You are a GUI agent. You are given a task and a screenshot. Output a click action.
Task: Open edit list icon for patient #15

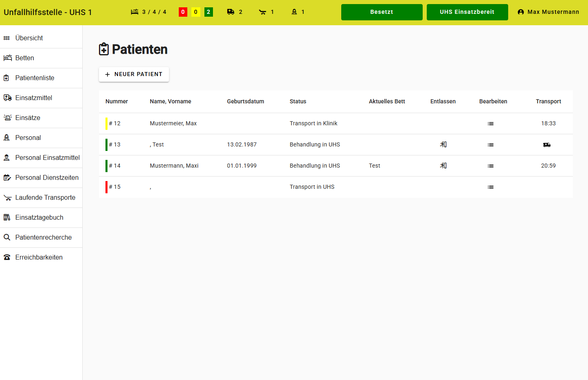[490, 187]
